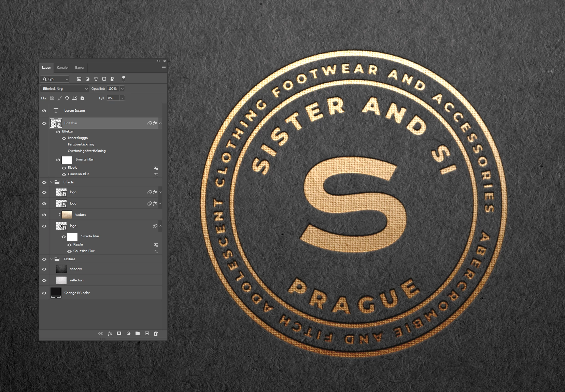565x392 pixels.
Task: Select the texture layer name
Action: [81, 215]
